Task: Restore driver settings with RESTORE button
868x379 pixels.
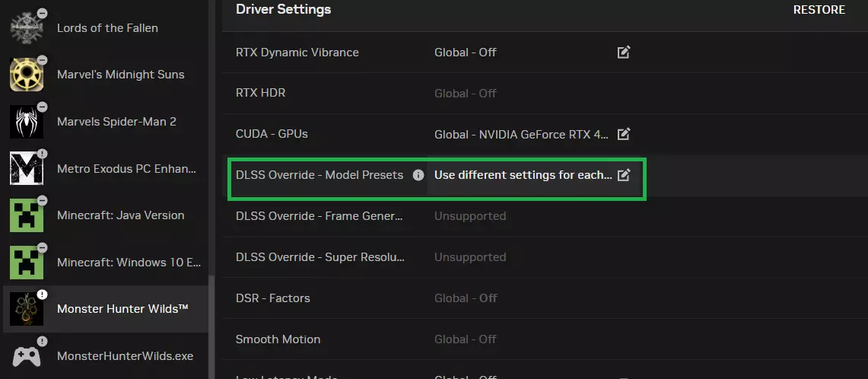Action: 819,10
